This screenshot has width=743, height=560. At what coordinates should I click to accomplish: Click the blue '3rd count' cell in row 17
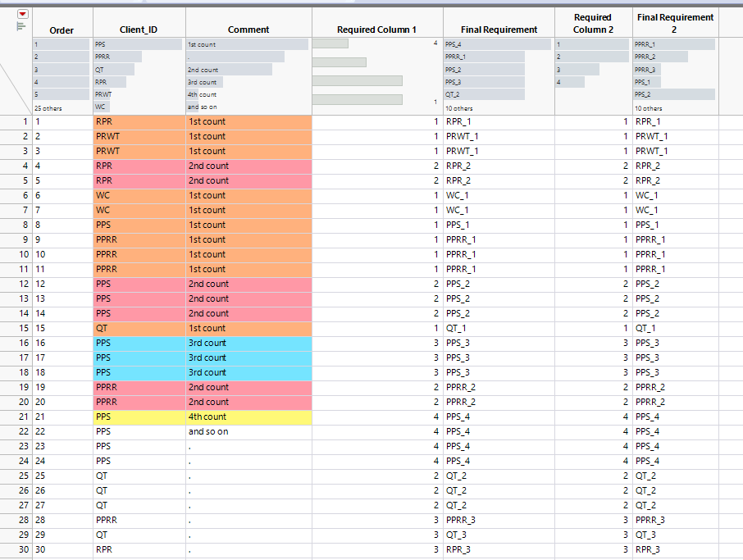pyautogui.click(x=248, y=357)
